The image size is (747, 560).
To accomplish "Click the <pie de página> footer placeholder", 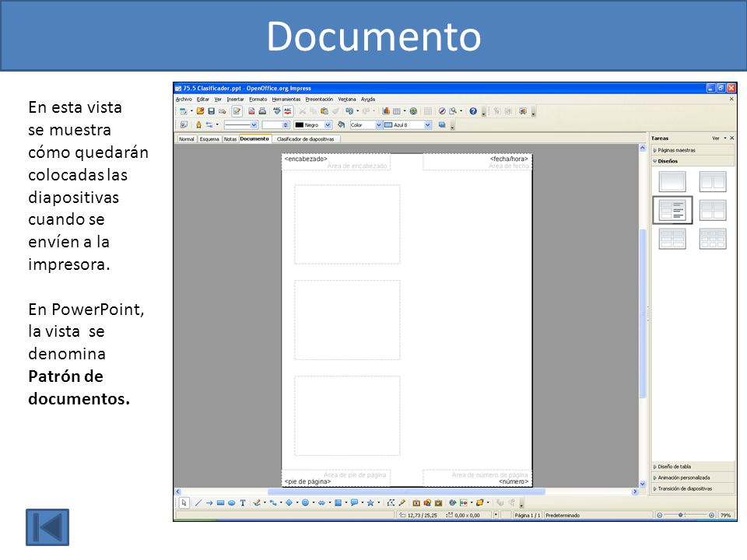I will click(308, 481).
